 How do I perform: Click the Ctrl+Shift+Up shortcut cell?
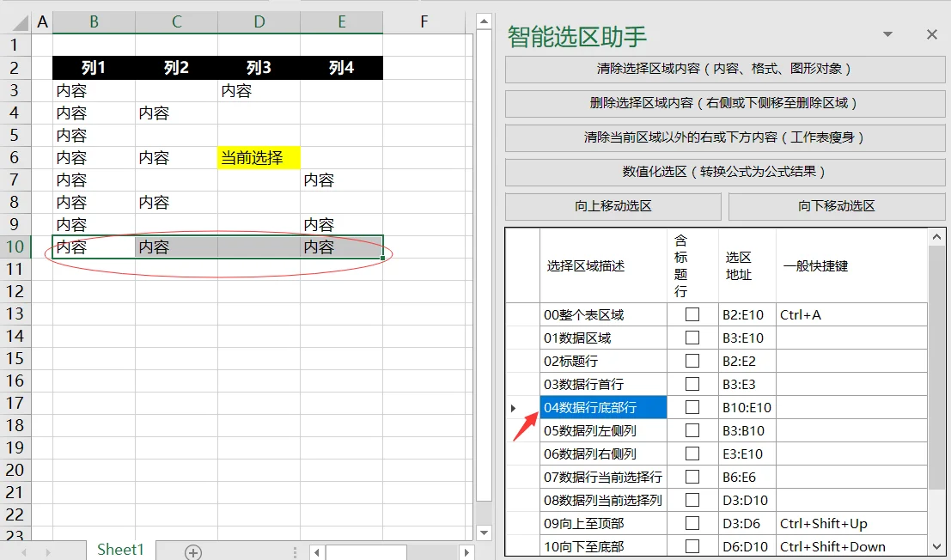(x=851, y=523)
